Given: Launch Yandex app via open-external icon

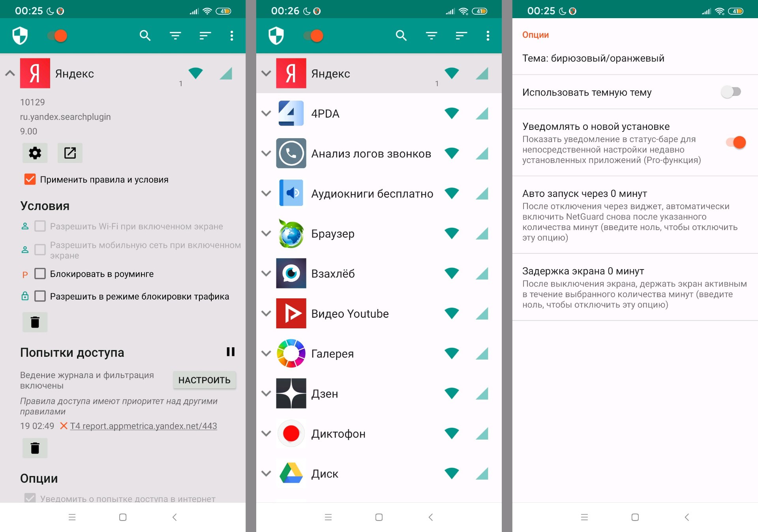Looking at the screenshot, I should click(x=70, y=153).
